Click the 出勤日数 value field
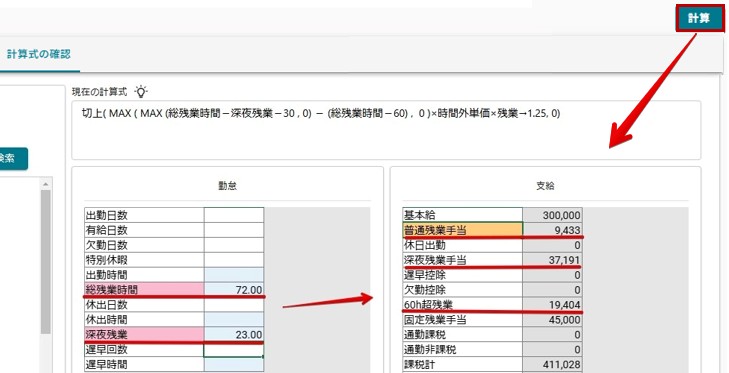 (234, 215)
